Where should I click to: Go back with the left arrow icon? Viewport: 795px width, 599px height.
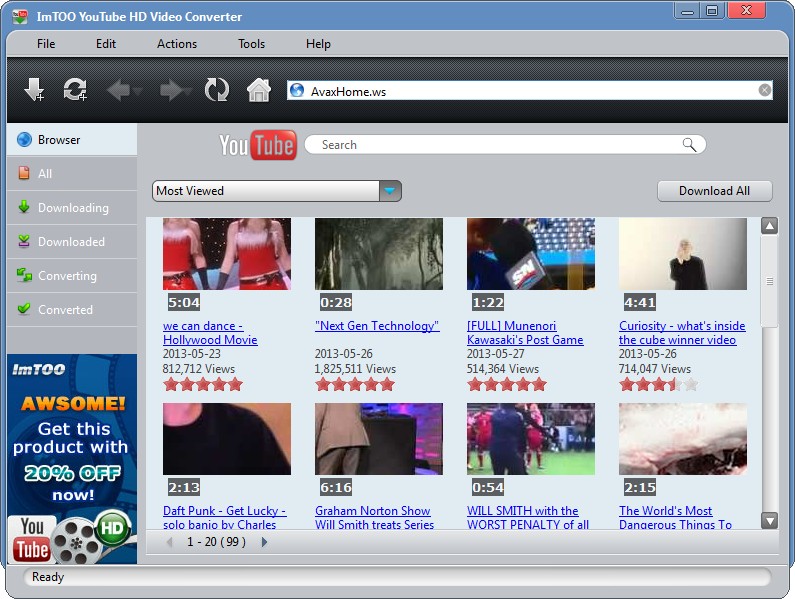119,91
